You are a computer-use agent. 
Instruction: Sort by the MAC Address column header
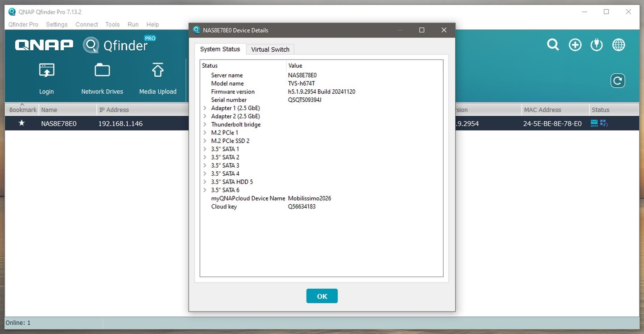click(542, 110)
